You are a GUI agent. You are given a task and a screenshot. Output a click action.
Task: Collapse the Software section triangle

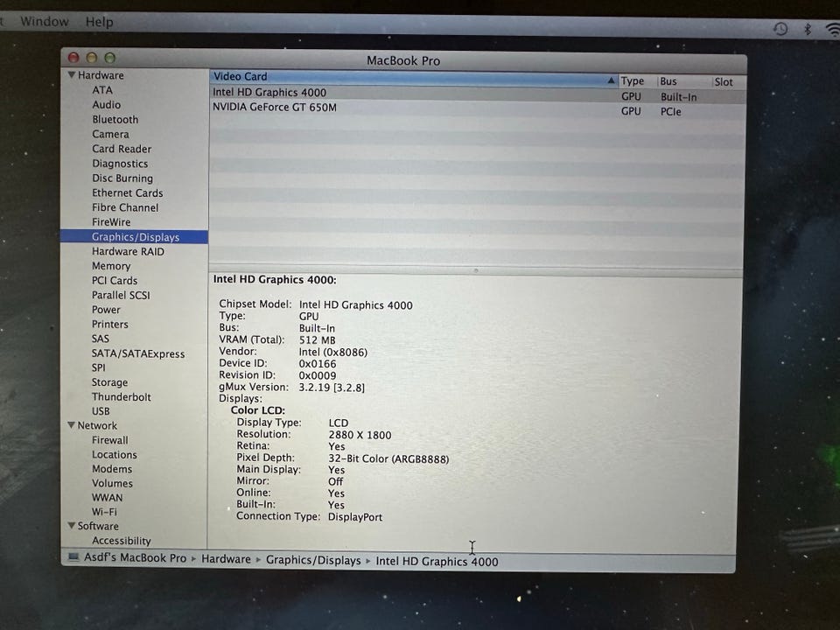click(71, 526)
